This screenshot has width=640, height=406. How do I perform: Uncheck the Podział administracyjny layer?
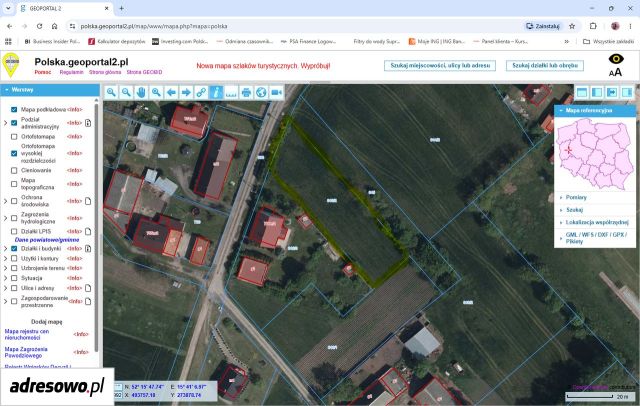click(x=14, y=123)
